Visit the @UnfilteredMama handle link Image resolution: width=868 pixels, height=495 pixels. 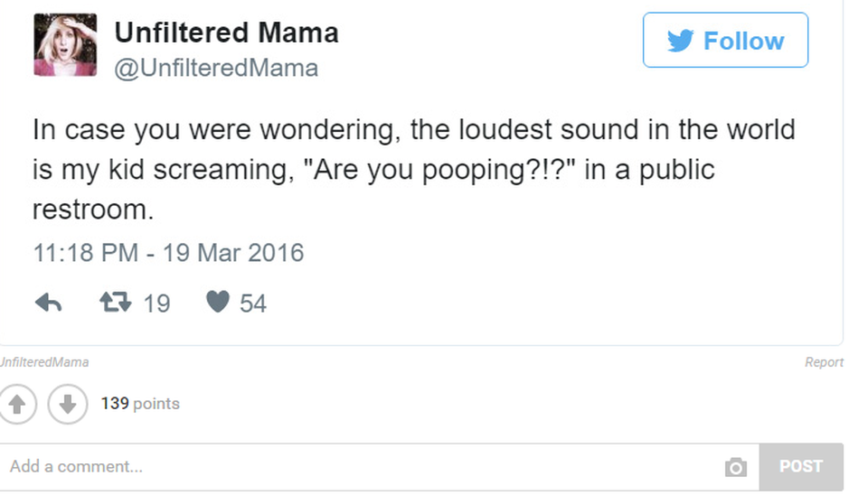(216, 69)
